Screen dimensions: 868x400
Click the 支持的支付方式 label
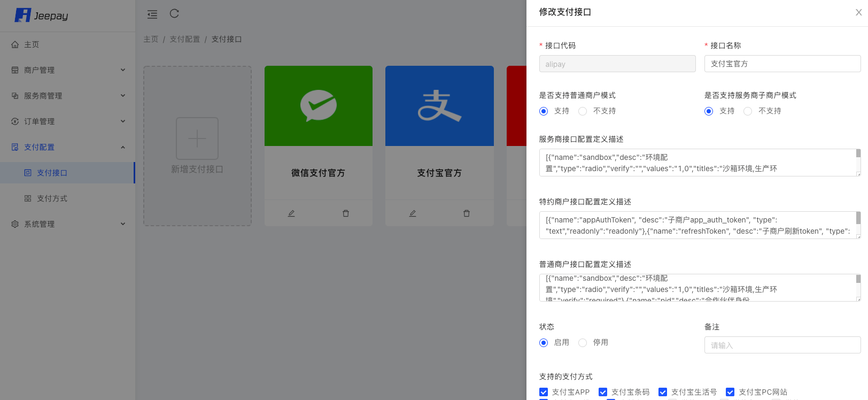pyautogui.click(x=566, y=376)
